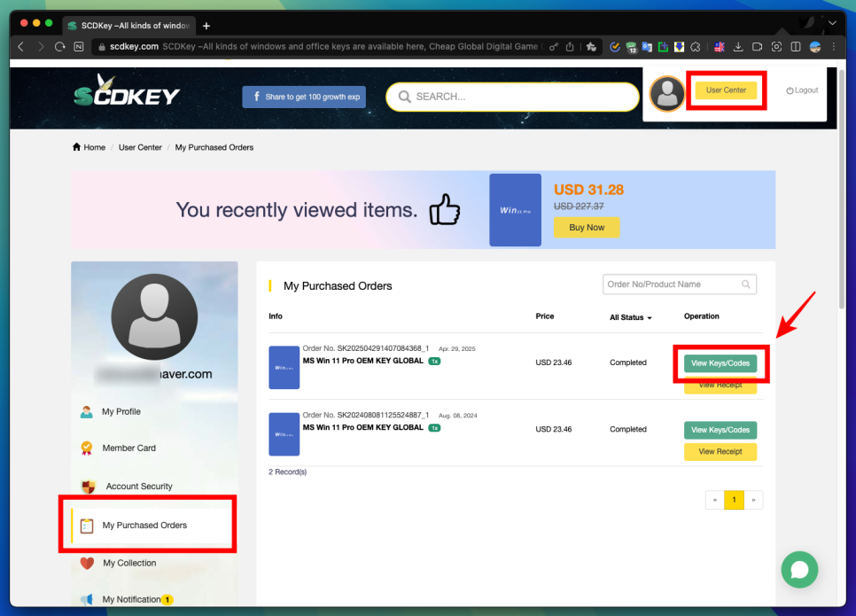
Task: Click the header user avatar icon
Action: pos(667,93)
